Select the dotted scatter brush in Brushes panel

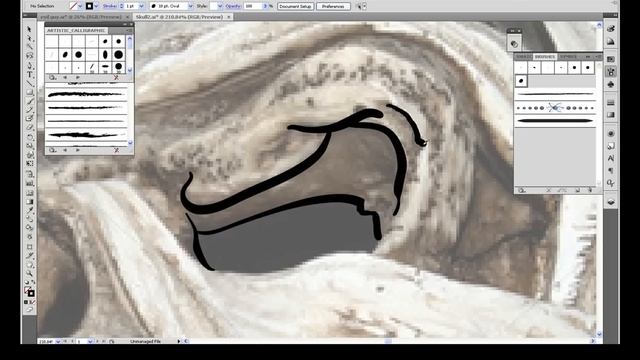(555, 108)
